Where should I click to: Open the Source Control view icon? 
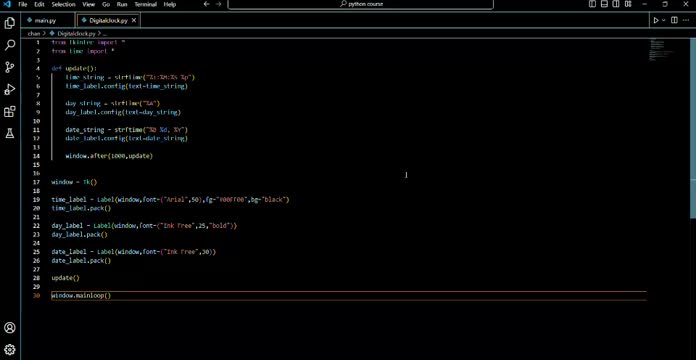pos(10,67)
